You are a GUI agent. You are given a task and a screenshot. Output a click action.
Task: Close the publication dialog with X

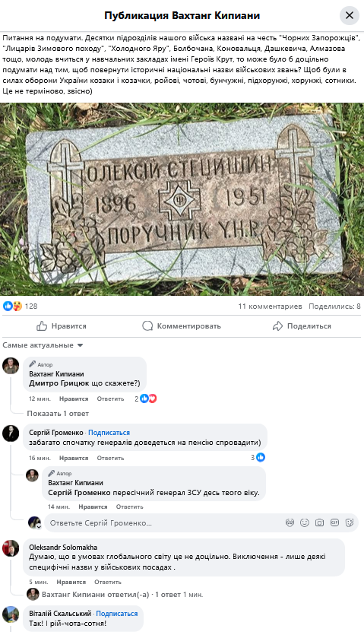349,15
